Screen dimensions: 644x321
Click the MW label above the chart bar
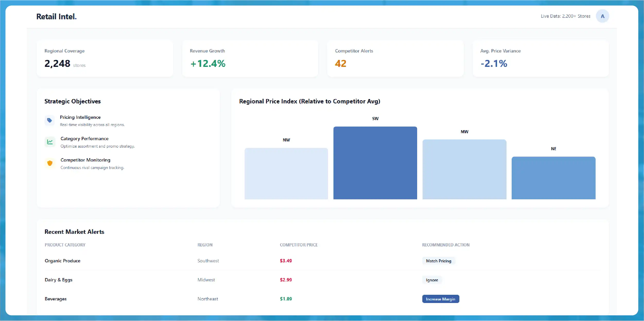click(x=465, y=132)
